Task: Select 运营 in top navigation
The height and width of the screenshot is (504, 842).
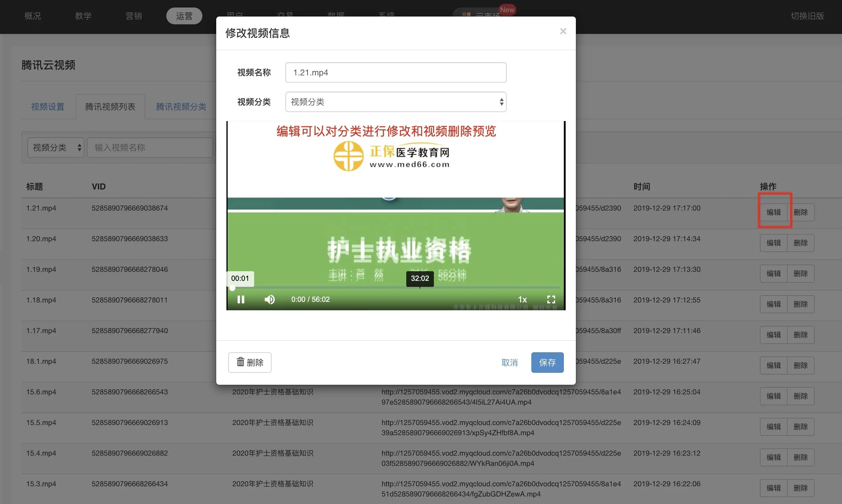Action: (184, 16)
